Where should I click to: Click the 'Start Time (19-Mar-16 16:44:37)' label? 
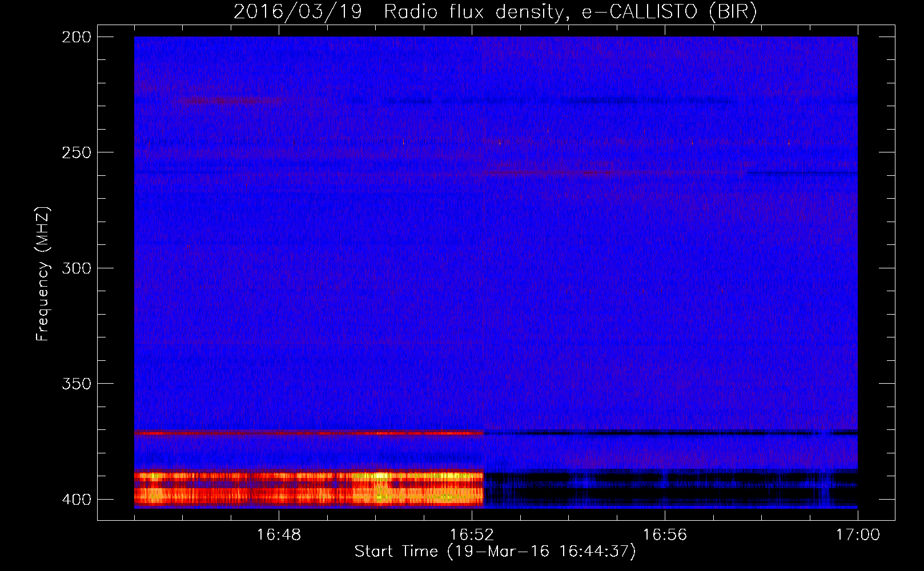(495, 552)
